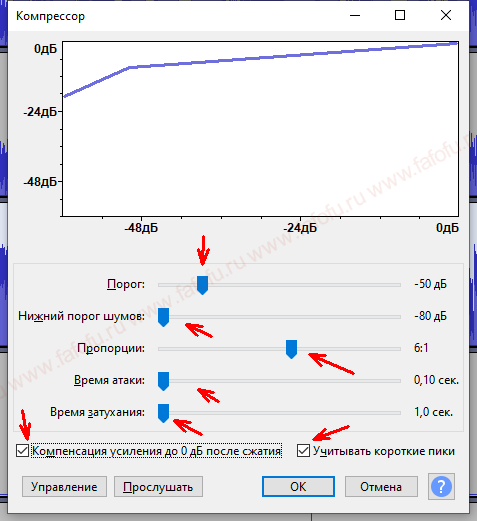Click the Время атаки slider handle
Viewport: 477px width, 521px height.
(163, 381)
